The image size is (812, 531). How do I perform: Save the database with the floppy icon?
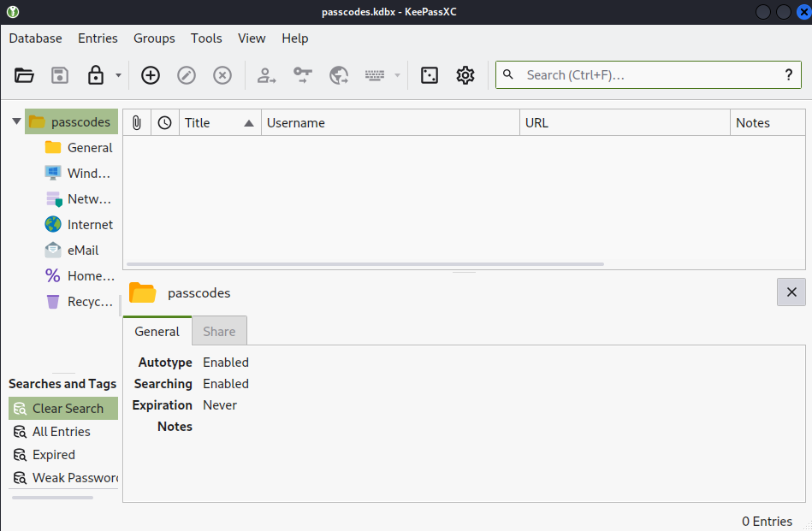[60, 75]
